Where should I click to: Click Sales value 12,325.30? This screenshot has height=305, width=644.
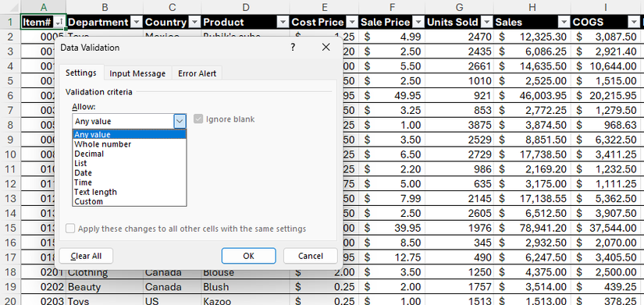coord(532,37)
